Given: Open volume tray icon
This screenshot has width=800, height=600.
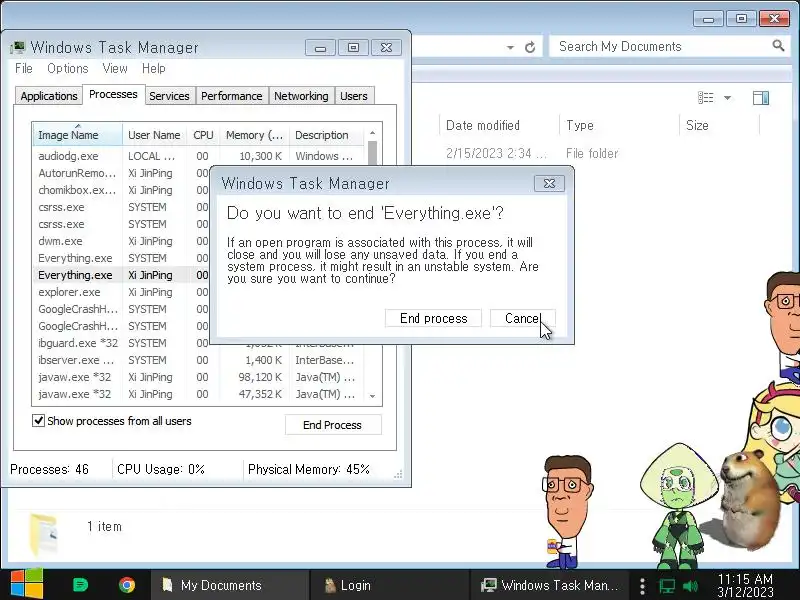Looking at the screenshot, I should click(x=690, y=586).
